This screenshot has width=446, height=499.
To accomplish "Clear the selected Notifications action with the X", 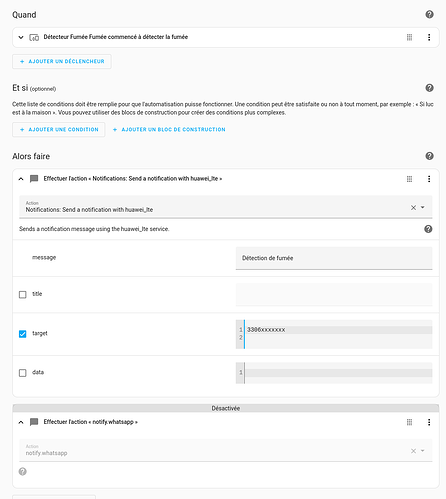I will 413,207.
